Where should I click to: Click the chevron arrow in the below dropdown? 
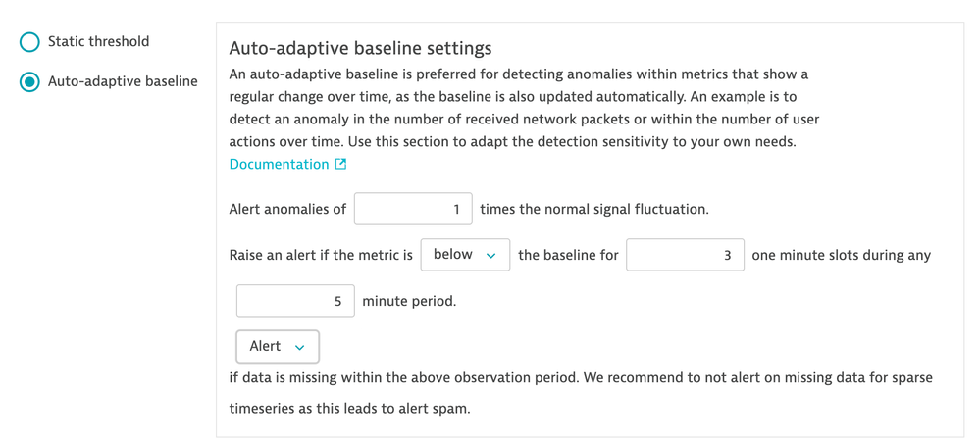point(490,256)
